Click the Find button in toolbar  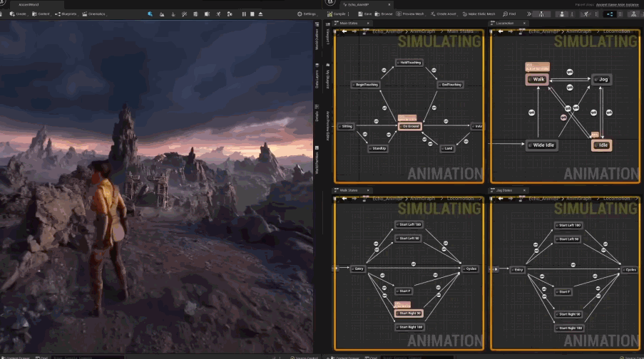pyautogui.click(x=509, y=14)
